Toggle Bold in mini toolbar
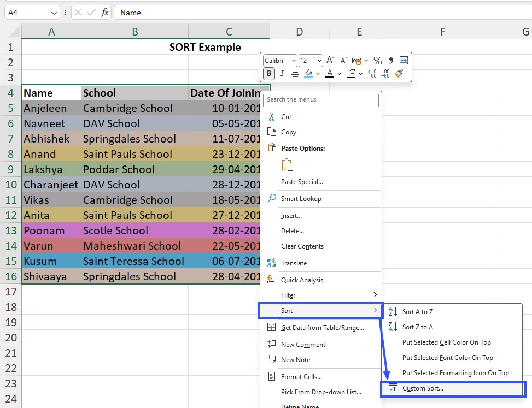The image size is (532, 408). (268, 74)
